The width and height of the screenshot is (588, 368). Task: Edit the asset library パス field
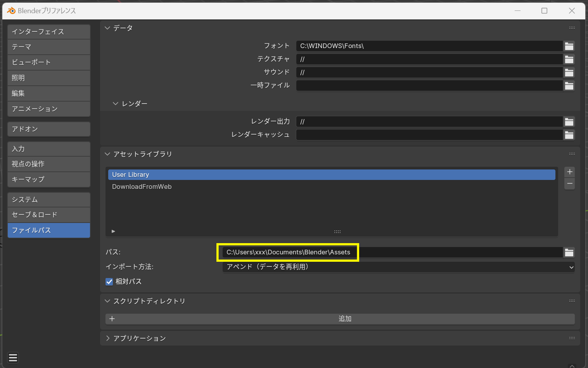[x=393, y=252]
